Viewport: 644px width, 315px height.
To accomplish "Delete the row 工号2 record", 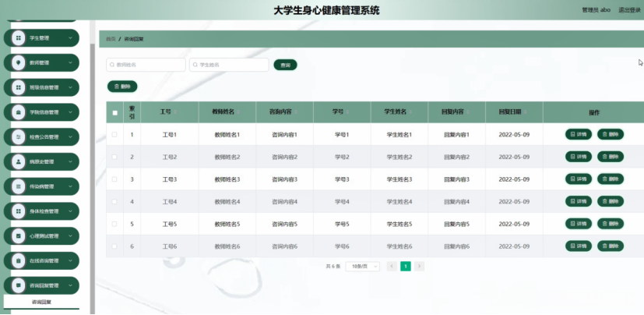I will point(611,157).
